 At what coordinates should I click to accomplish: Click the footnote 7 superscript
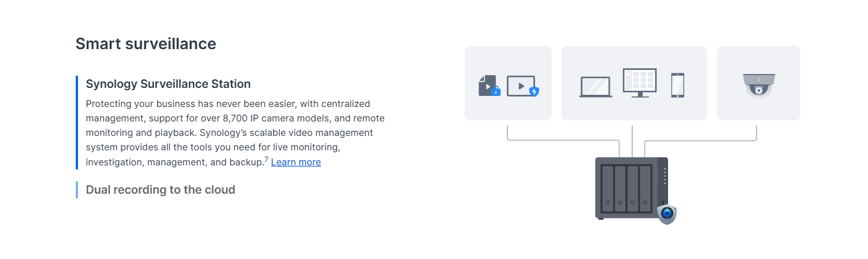tap(266, 159)
